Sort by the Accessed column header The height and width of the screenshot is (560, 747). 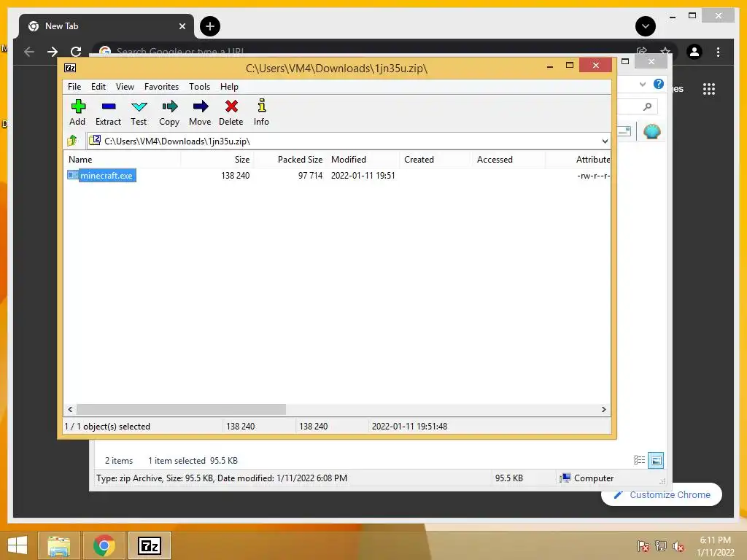(508, 160)
